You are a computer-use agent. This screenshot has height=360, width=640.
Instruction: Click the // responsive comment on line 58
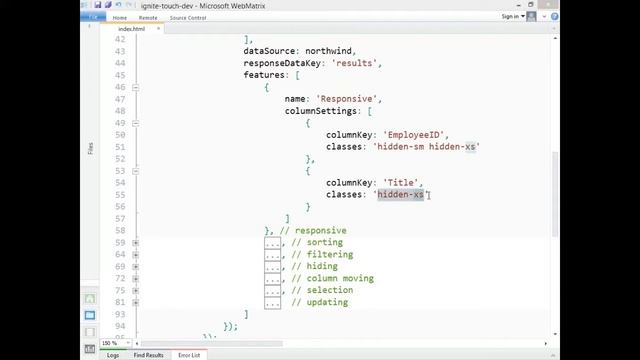pyautogui.click(x=313, y=231)
